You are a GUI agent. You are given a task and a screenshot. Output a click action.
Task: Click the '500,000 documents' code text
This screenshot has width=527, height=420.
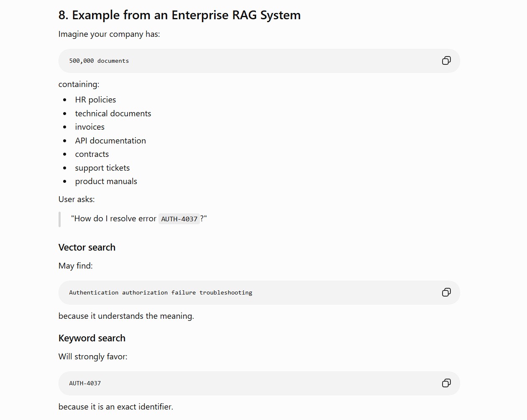point(99,61)
